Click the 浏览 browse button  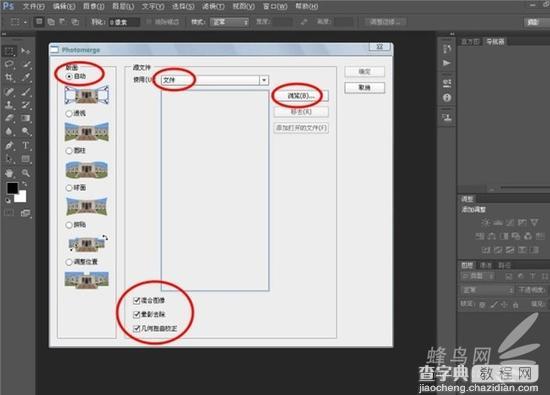(301, 96)
